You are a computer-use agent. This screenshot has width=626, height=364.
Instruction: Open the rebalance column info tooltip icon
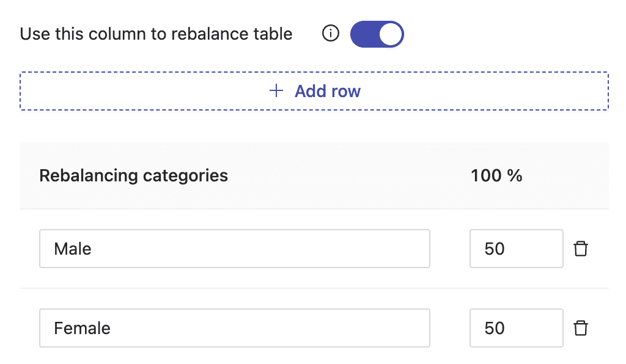[331, 34]
